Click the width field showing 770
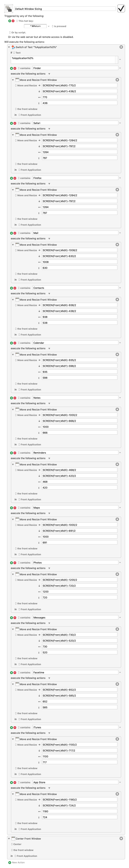 (79, 97)
